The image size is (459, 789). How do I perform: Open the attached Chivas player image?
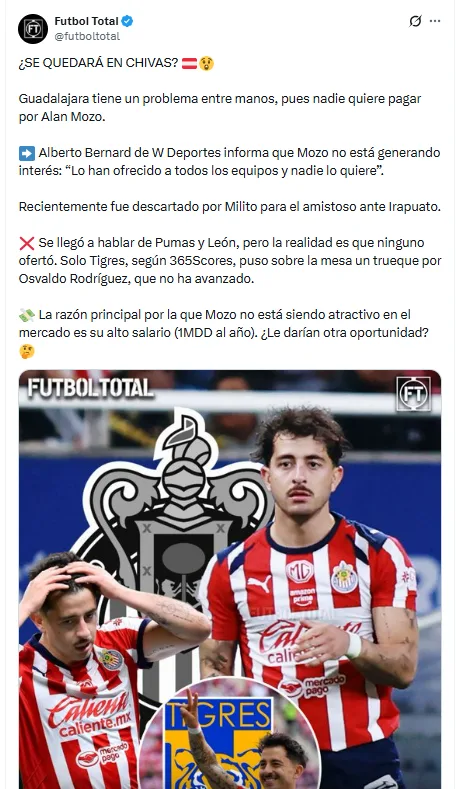[230, 580]
